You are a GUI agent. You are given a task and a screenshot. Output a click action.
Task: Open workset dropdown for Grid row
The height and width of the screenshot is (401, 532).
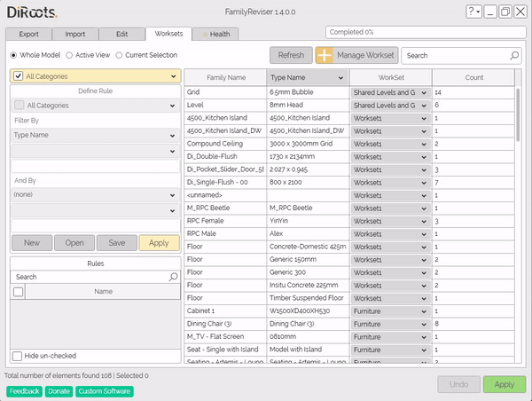pyautogui.click(x=424, y=92)
